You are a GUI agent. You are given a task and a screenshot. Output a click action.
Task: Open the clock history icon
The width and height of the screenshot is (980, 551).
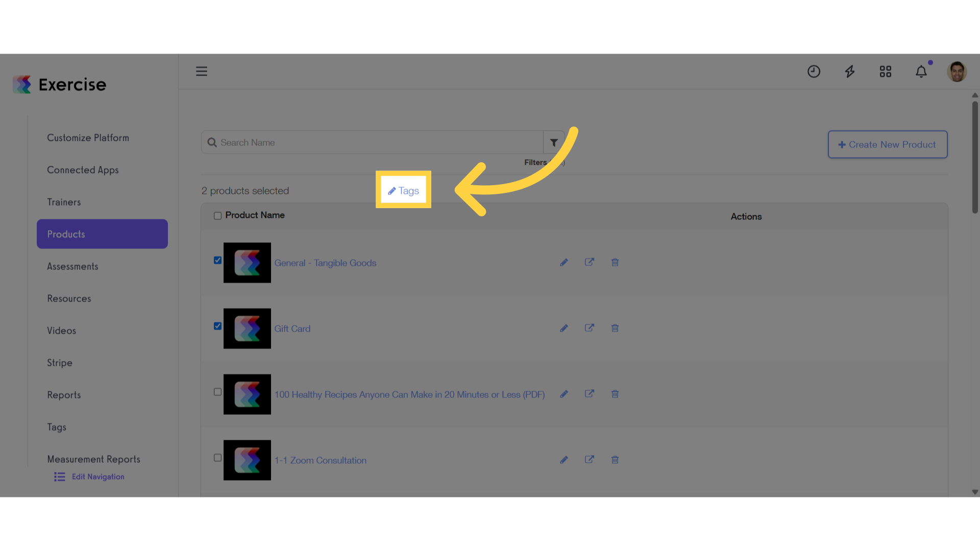coord(814,71)
